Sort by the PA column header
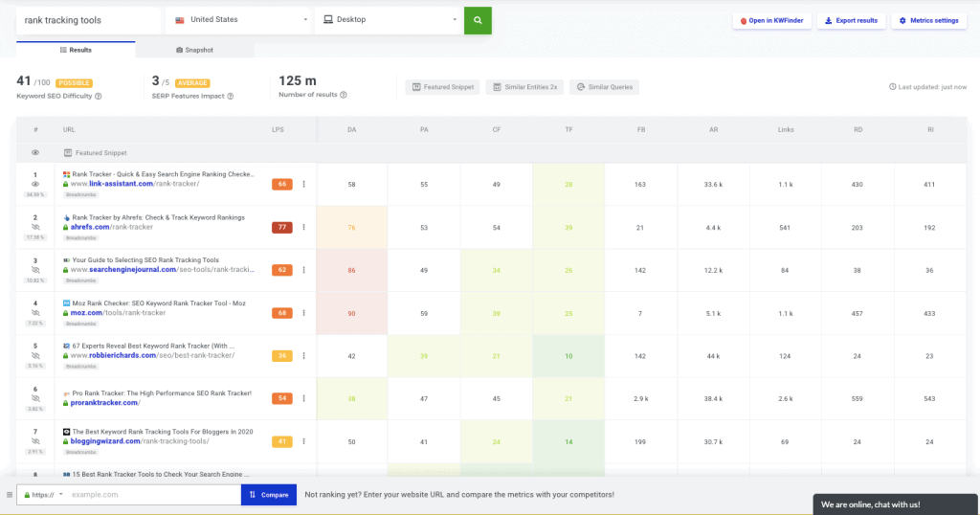Image resolution: width=980 pixels, height=515 pixels. pyautogui.click(x=424, y=129)
